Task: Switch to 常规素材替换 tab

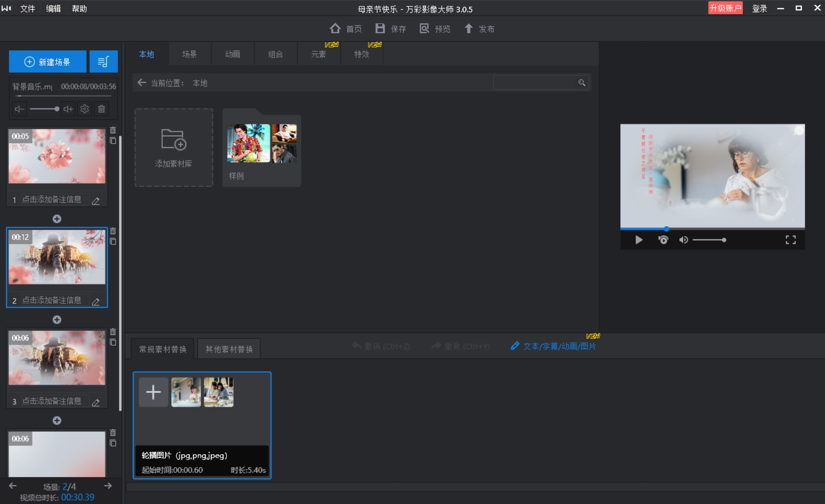Action: coord(163,349)
